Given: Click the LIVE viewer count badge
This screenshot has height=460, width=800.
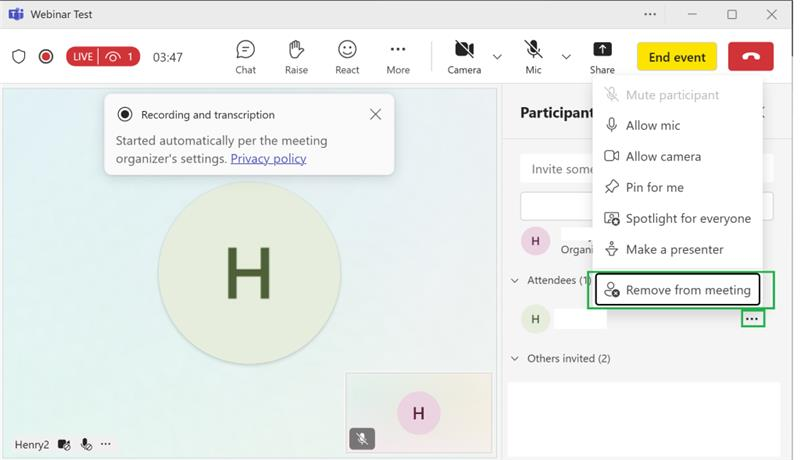Looking at the screenshot, I should [x=103, y=56].
